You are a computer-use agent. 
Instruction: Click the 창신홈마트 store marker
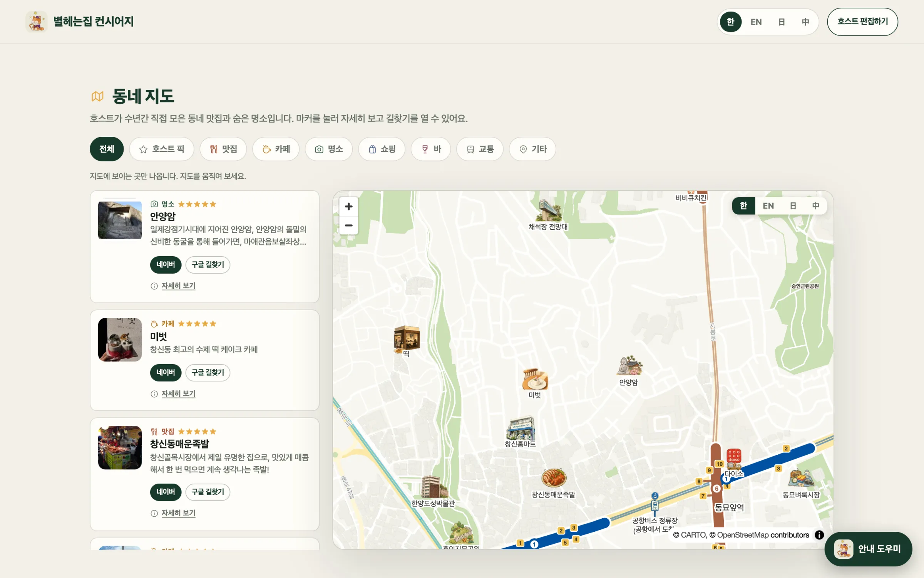[x=521, y=428]
